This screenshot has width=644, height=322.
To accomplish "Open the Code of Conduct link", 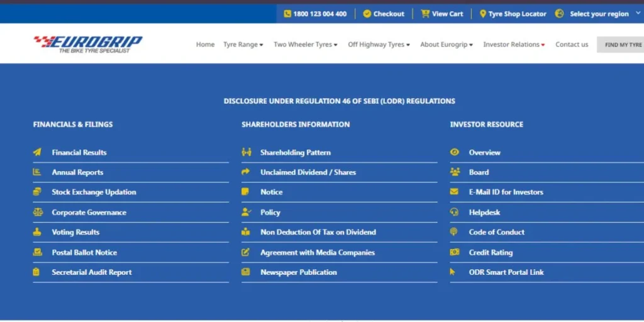I will [x=497, y=232].
